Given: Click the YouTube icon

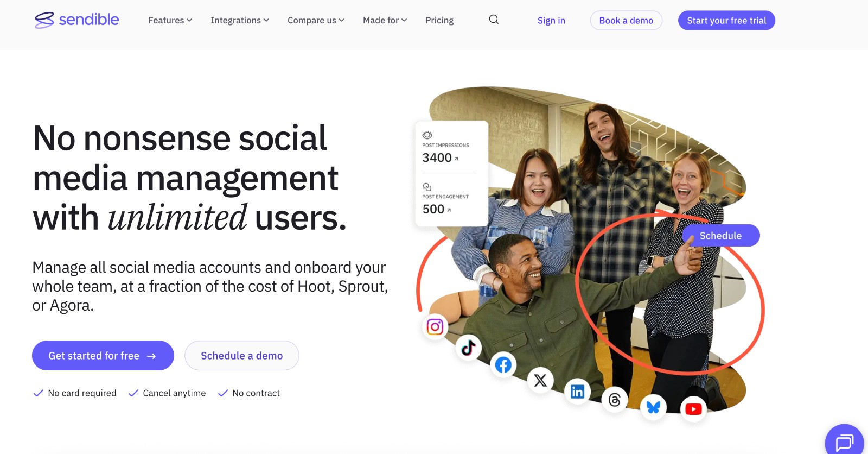Looking at the screenshot, I should [693, 409].
